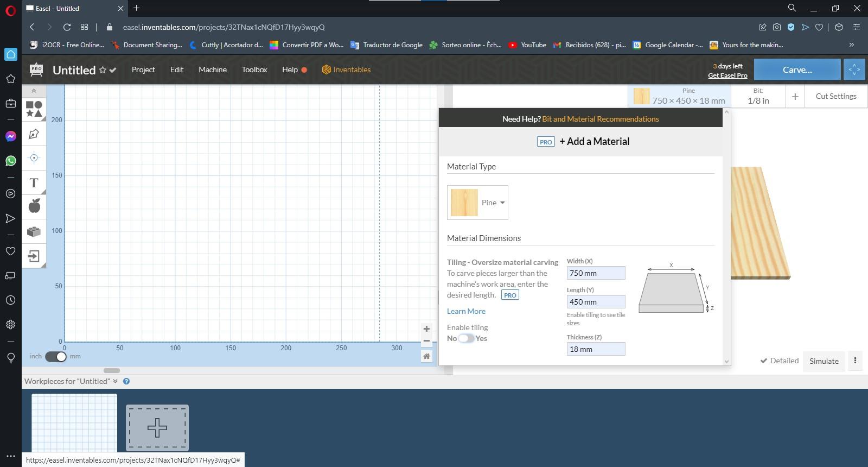The image size is (868, 467).
Task: Open Get Easel Pro link
Action: 727,75
